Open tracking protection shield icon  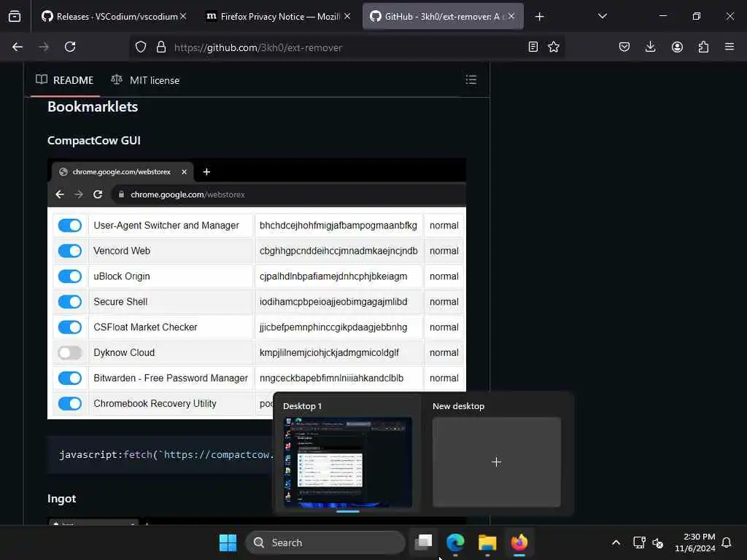tap(141, 47)
